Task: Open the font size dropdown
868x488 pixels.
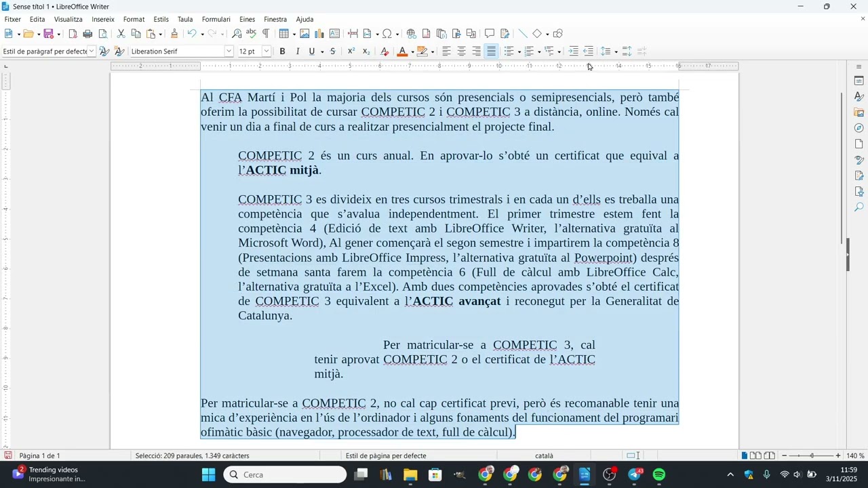Action: (x=267, y=52)
